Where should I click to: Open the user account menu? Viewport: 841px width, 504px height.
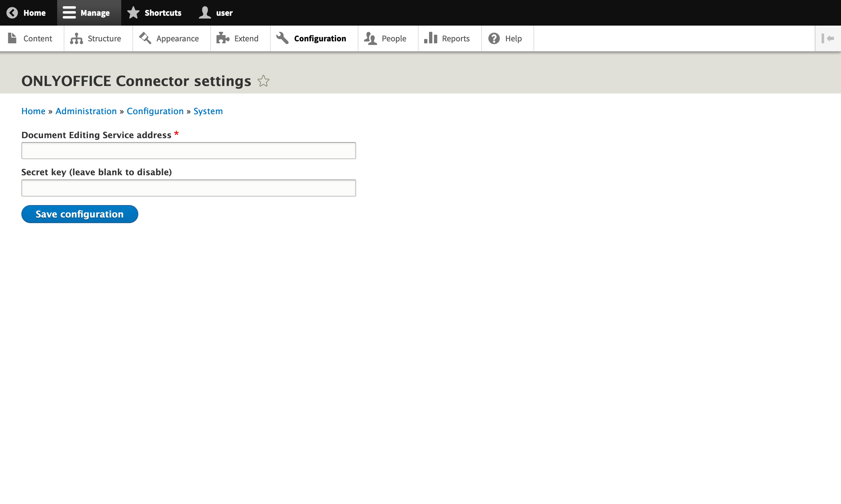pos(216,12)
